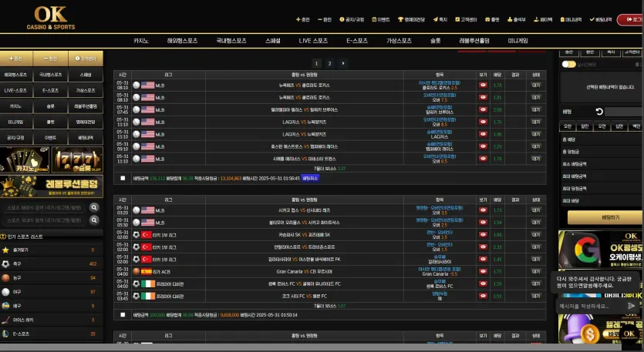Viewport: 644px width, 352px height.
Task: Click the chat message input field
Action: (590, 306)
